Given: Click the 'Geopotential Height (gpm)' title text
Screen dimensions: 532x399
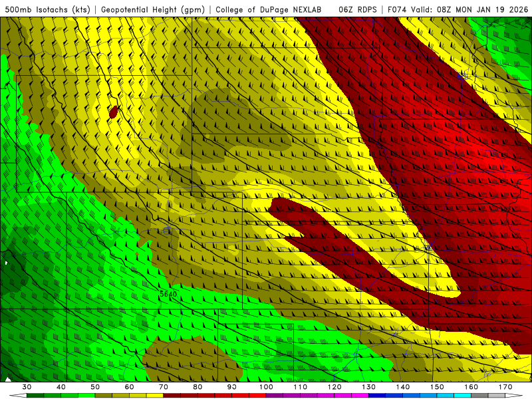Looking at the screenshot, I should pyautogui.click(x=153, y=9).
